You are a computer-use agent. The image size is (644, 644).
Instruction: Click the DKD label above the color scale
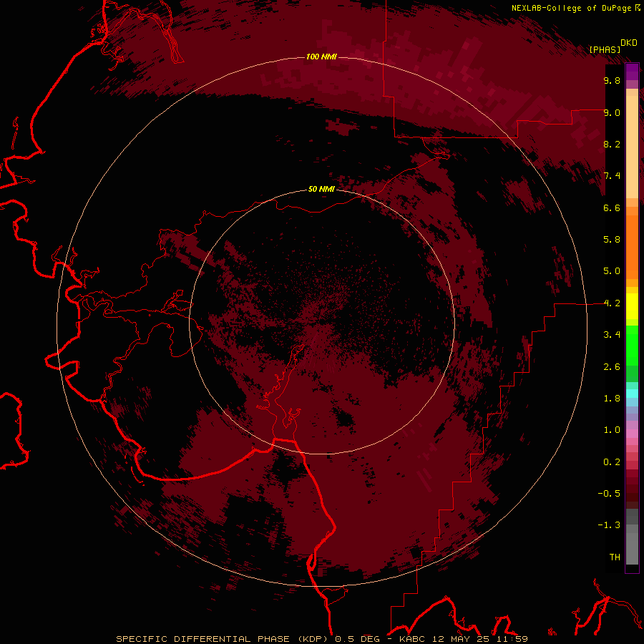629,43
